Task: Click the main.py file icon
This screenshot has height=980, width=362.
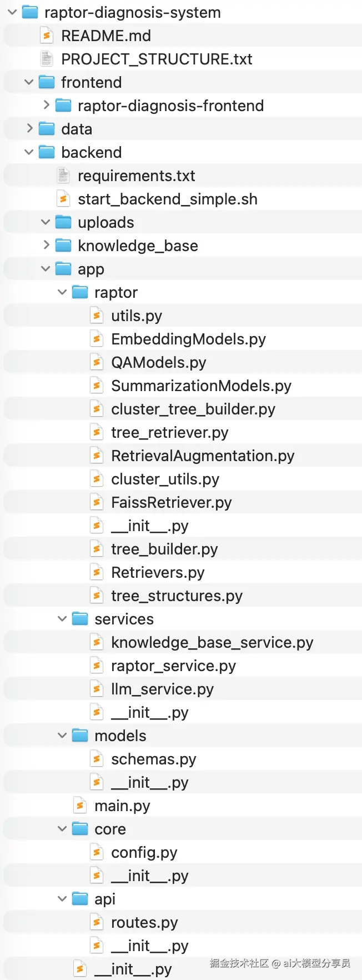Action: pyautogui.click(x=81, y=806)
